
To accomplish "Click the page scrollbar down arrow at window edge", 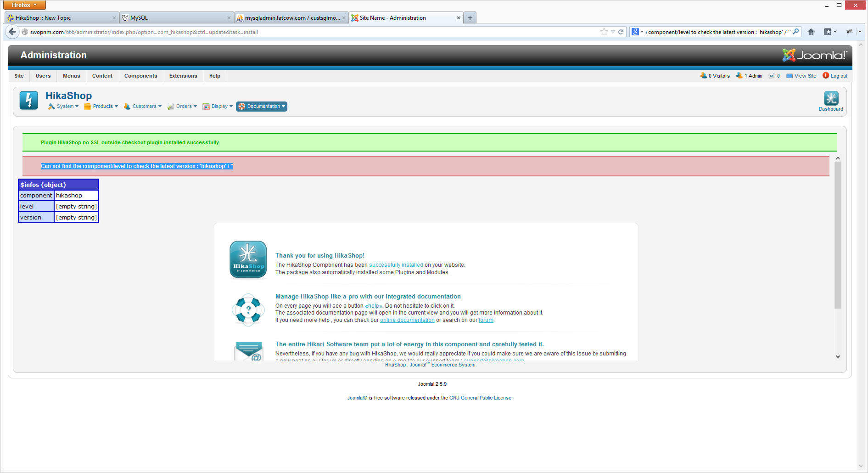I will (861, 466).
